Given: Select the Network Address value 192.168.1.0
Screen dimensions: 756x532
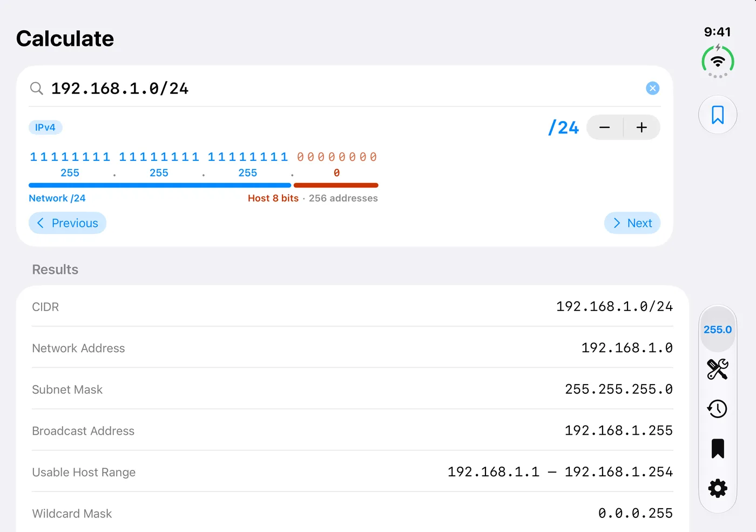Looking at the screenshot, I should tap(627, 348).
